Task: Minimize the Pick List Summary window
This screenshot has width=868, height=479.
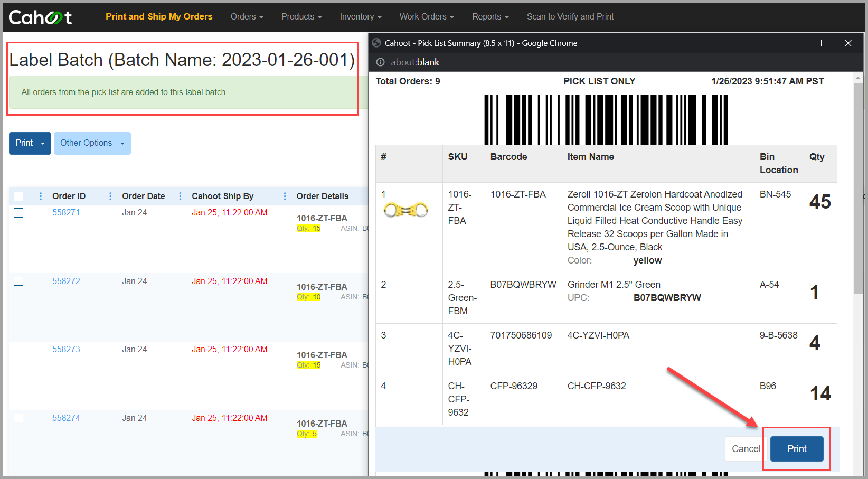Action: (x=788, y=43)
